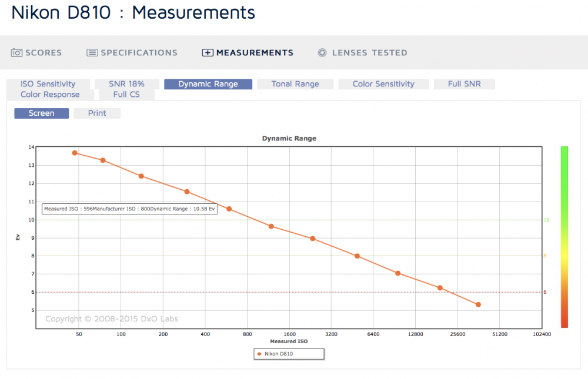Open the Color Response tab
The image size is (588, 379).
click(50, 95)
